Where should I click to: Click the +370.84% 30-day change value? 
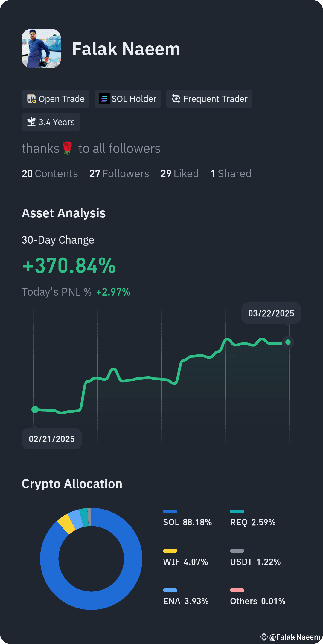point(69,266)
